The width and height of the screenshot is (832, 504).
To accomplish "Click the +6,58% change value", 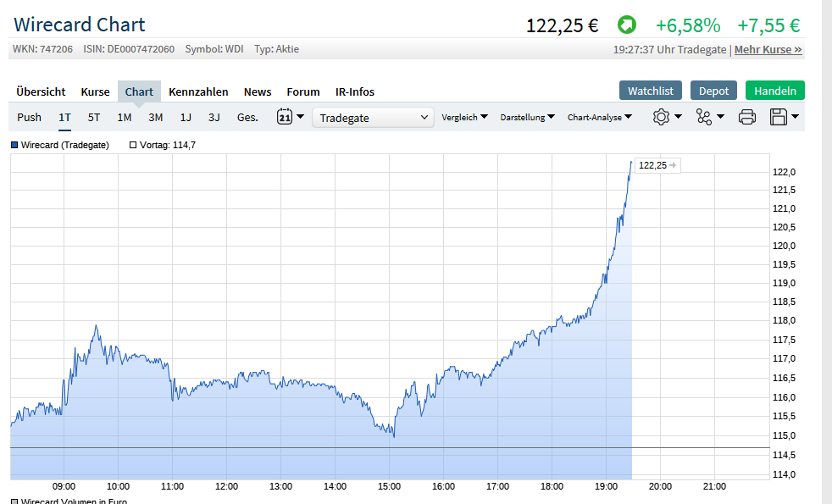I will [x=688, y=25].
